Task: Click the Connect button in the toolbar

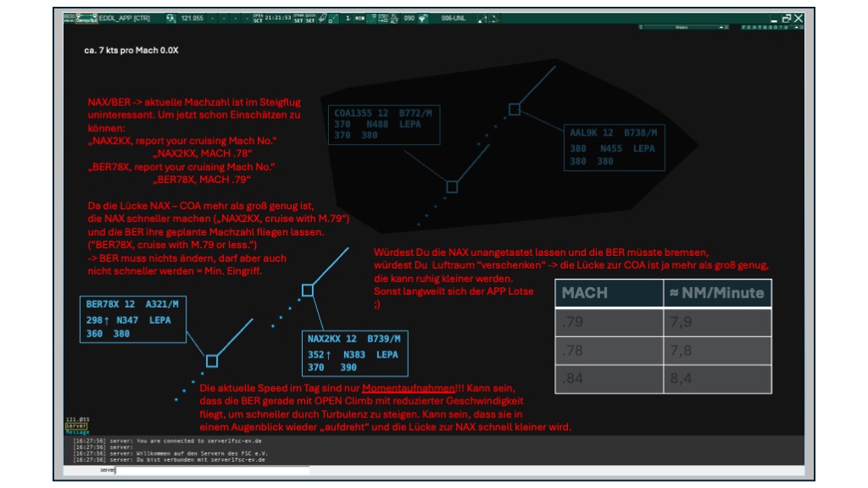Action: (x=86, y=19)
